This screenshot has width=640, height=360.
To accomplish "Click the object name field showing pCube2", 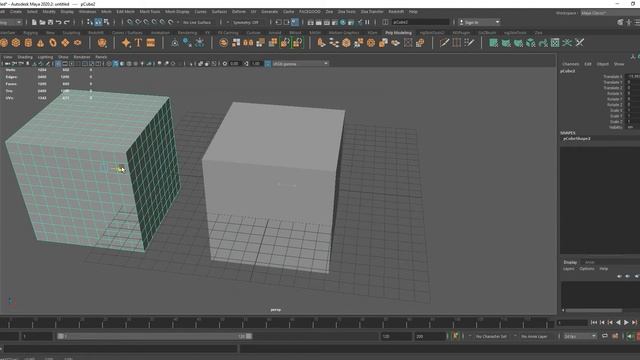I will tap(420, 22).
